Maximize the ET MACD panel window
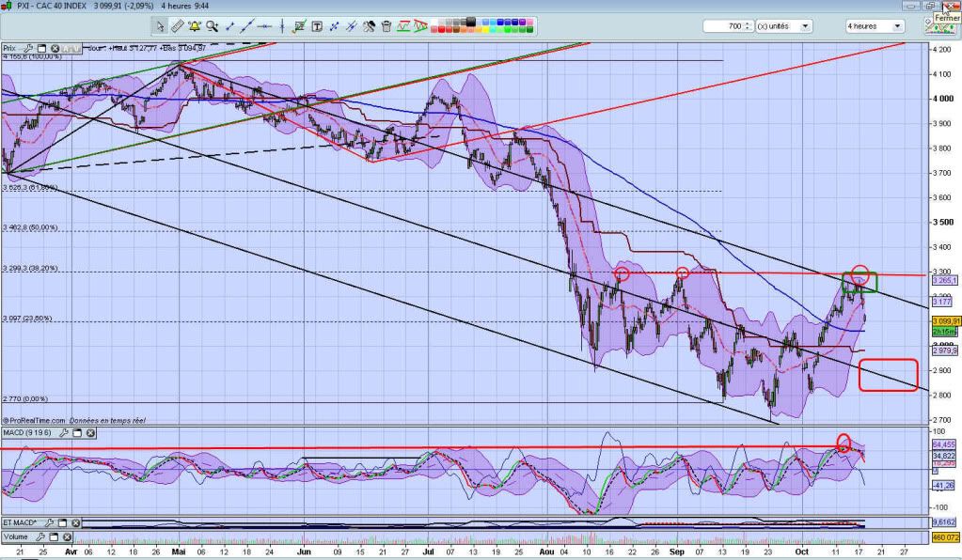The width and height of the screenshot is (962, 560). (63, 522)
